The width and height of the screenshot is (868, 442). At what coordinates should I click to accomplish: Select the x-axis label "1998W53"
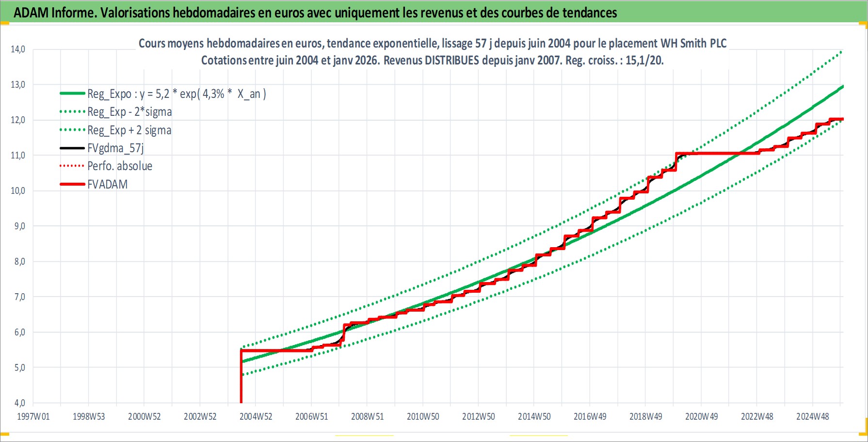click(x=89, y=417)
